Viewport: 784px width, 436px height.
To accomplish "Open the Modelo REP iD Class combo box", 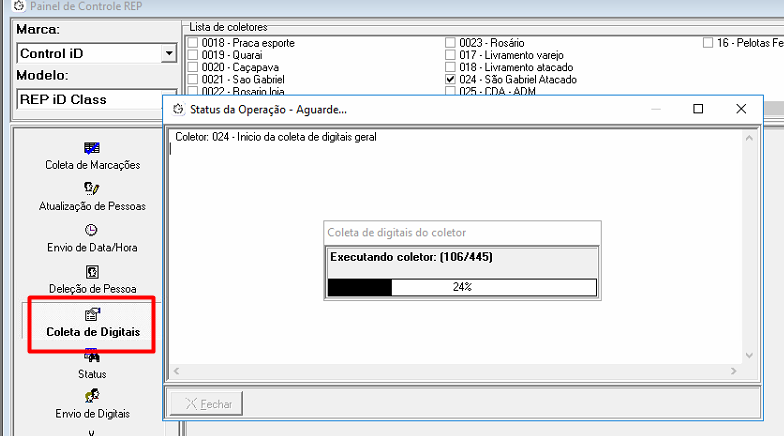I will point(88,99).
